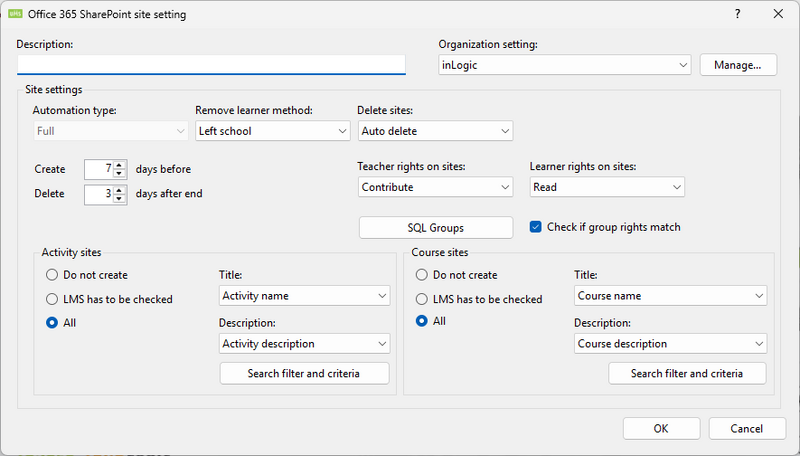800x456 pixels.
Task: Click Course sites Search filter and criteria
Action: [687, 373]
